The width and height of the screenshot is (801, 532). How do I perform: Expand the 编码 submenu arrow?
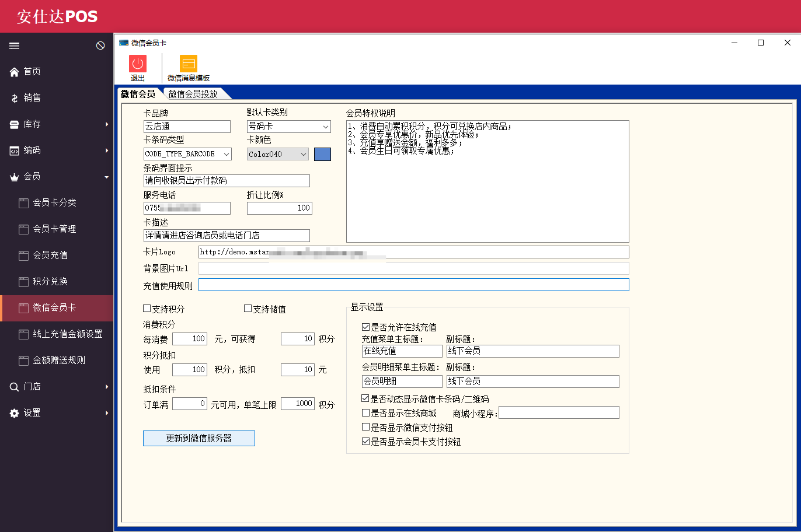[x=107, y=150]
